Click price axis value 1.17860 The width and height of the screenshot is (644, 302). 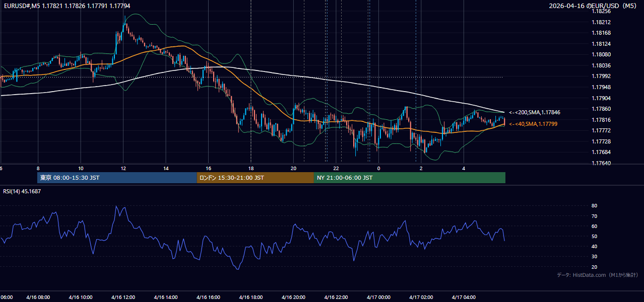pos(601,109)
